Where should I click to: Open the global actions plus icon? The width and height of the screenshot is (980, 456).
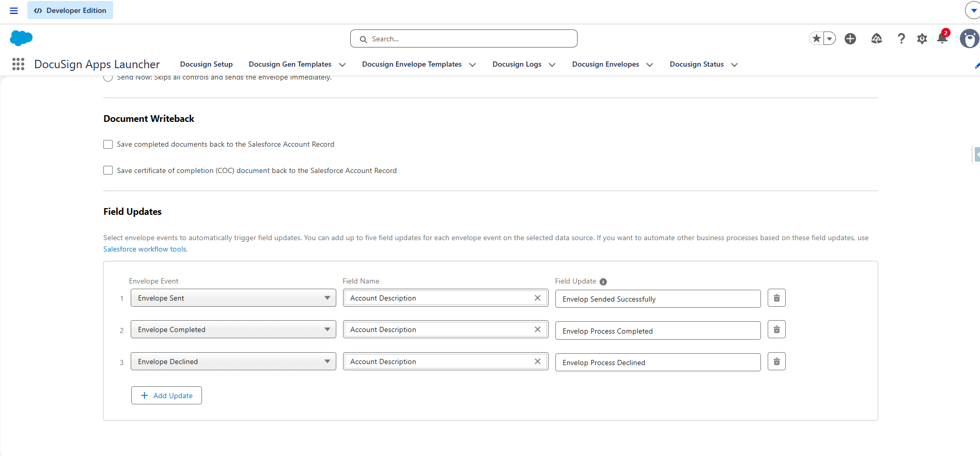point(850,38)
